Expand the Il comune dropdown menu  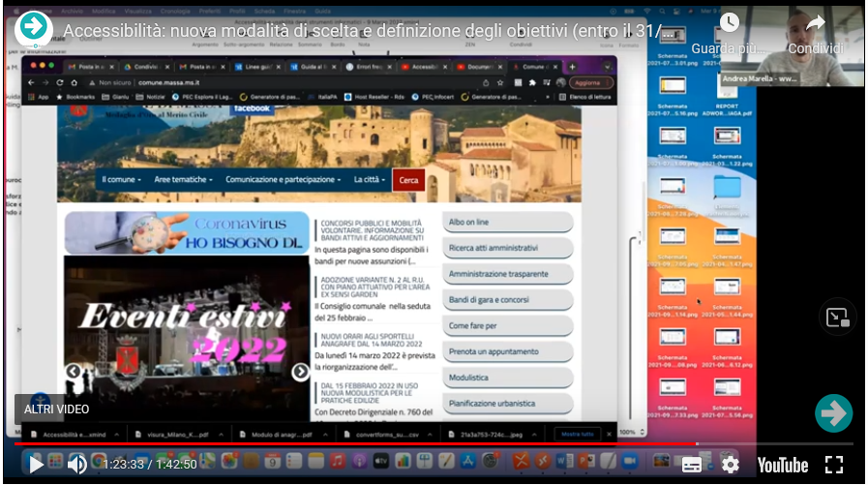122,180
